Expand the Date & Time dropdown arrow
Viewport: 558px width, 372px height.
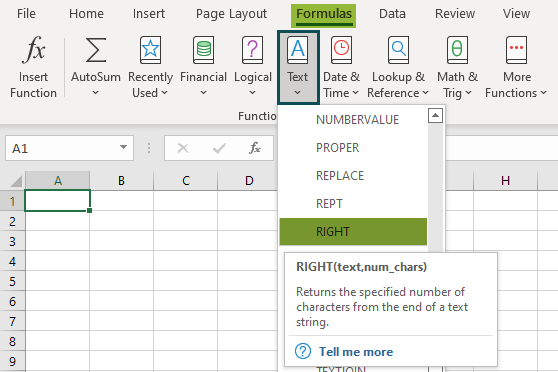coord(355,93)
